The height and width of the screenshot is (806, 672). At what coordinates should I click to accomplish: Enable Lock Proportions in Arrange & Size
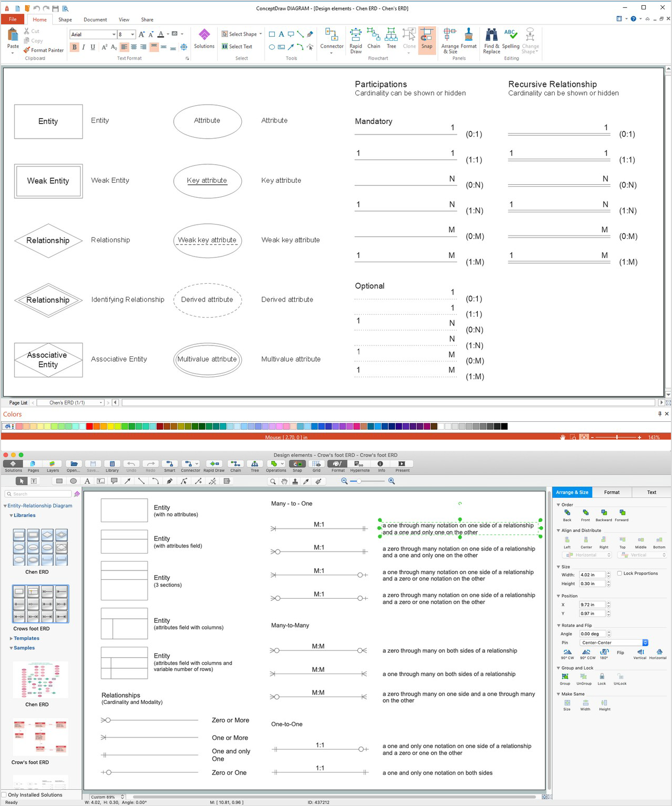(619, 573)
